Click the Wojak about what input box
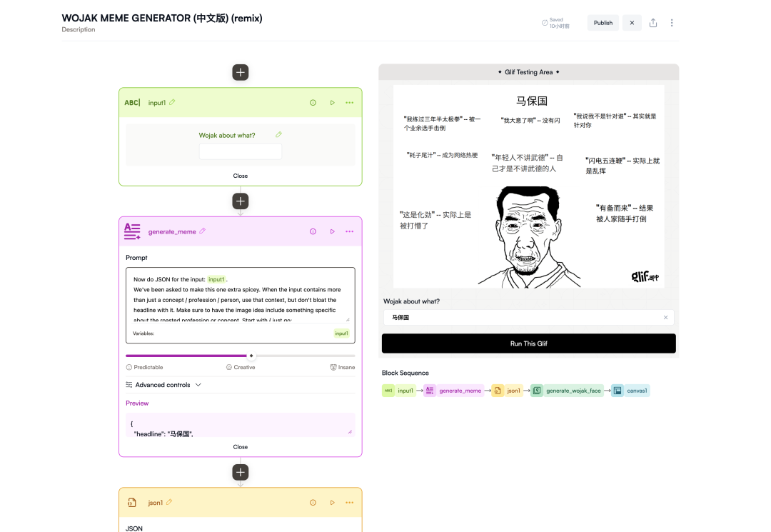771x532 pixels. coord(240,151)
